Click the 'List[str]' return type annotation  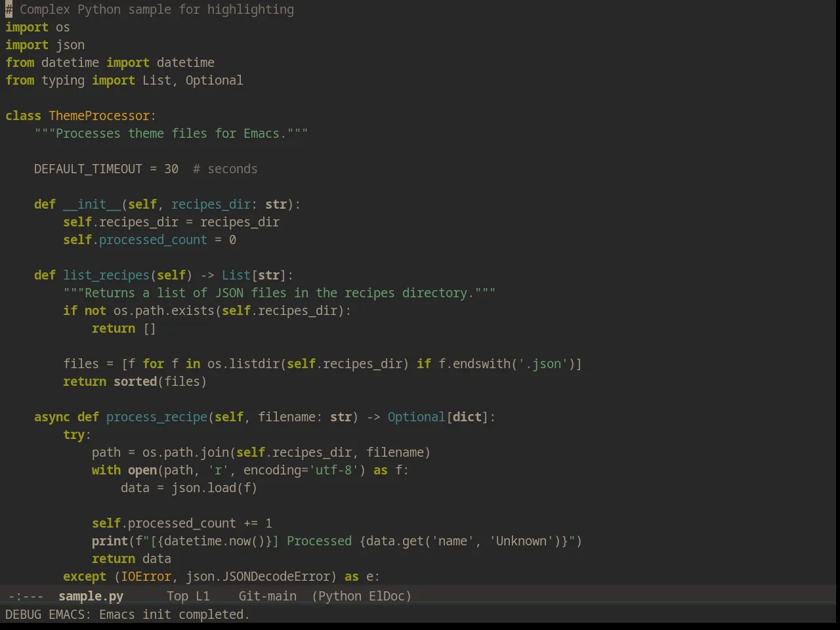click(254, 275)
